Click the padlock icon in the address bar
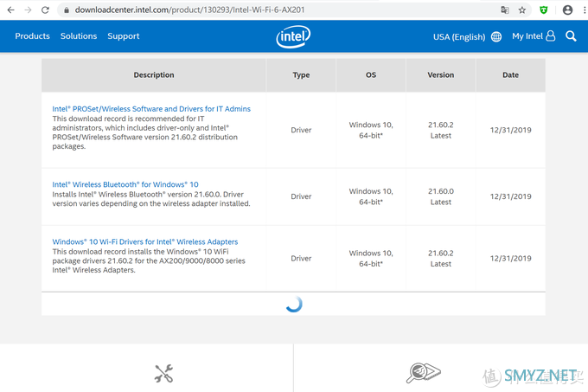The image size is (588, 392). click(x=67, y=10)
